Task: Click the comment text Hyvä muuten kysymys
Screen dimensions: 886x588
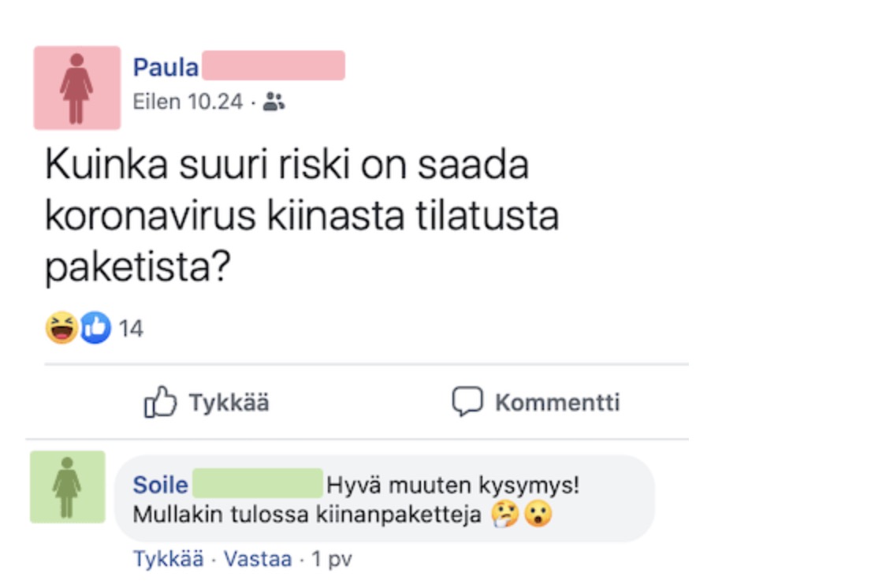Action: coord(452,485)
